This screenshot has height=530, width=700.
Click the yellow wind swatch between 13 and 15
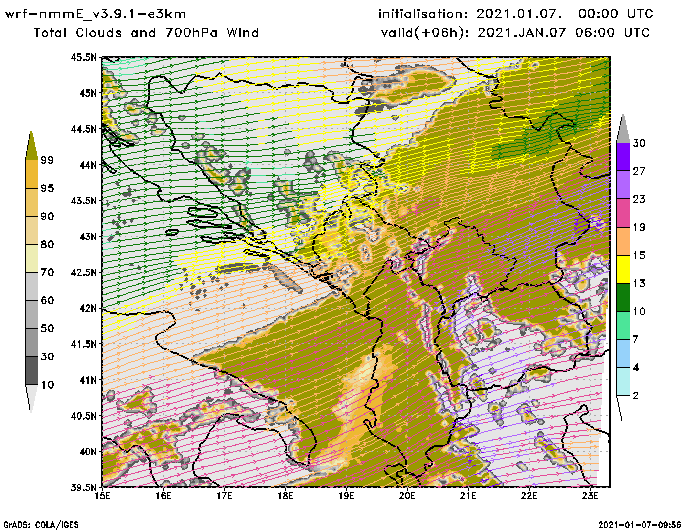pos(623,269)
